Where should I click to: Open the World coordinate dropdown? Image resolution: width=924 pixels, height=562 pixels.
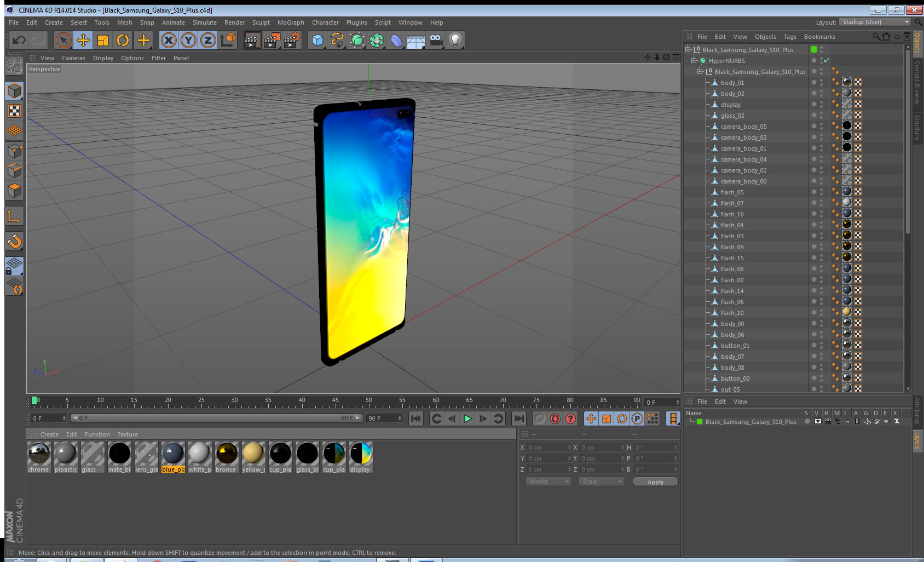click(548, 481)
